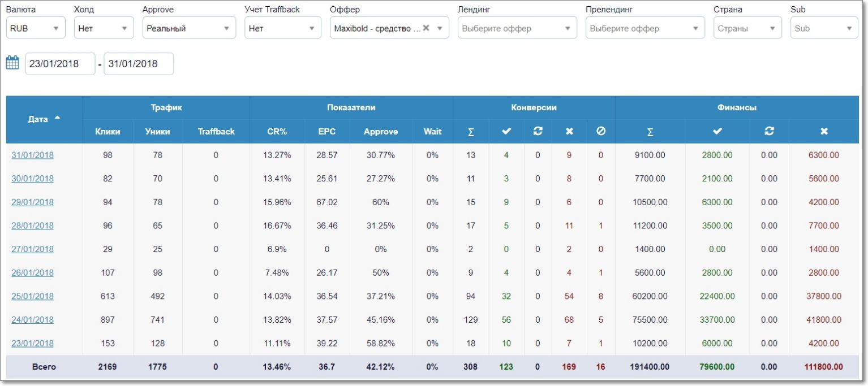Sort by the EPC column header
This screenshot has height=386, width=868.
(327, 132)
